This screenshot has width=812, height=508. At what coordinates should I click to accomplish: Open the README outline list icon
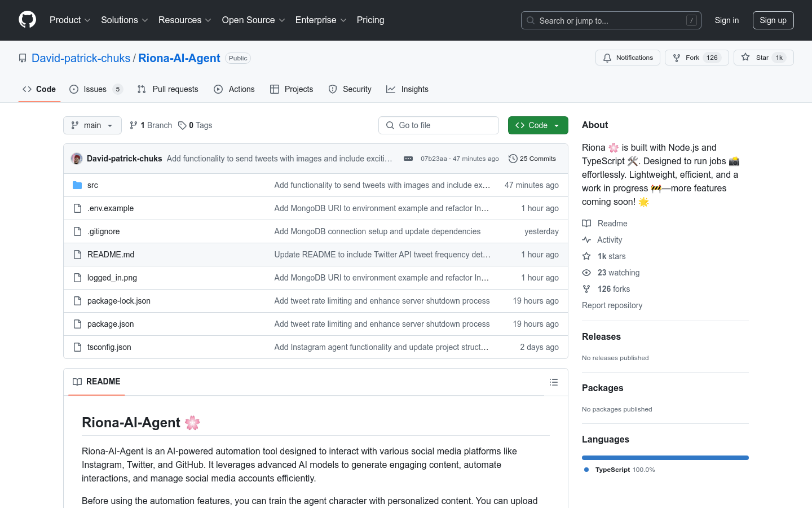[554, 382]
